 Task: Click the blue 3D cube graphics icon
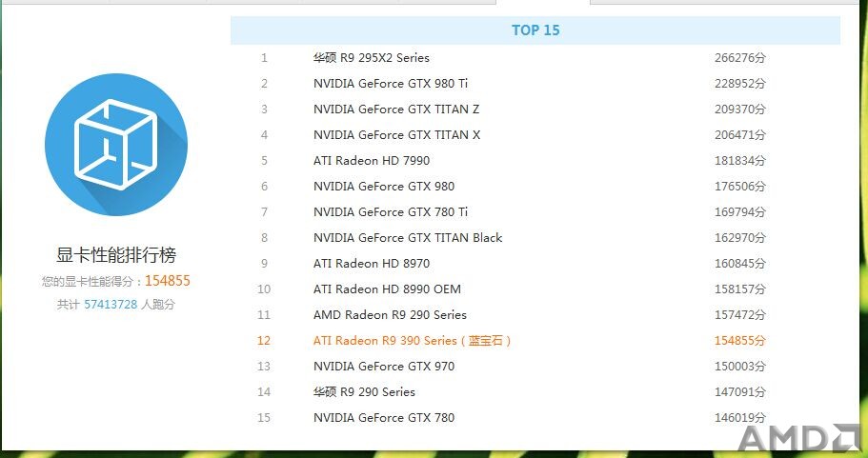116,145
